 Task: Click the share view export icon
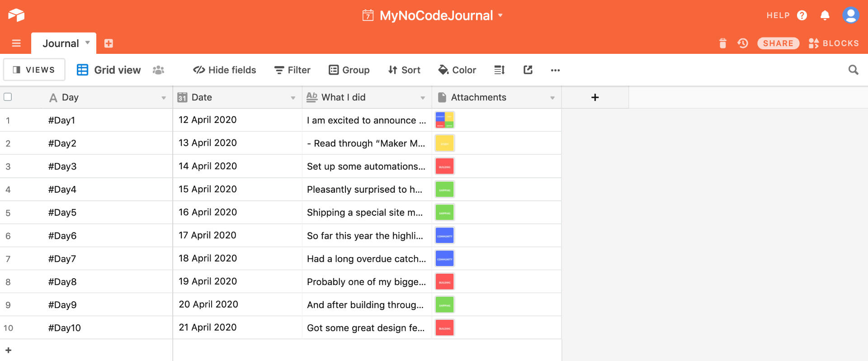[528, 70]
